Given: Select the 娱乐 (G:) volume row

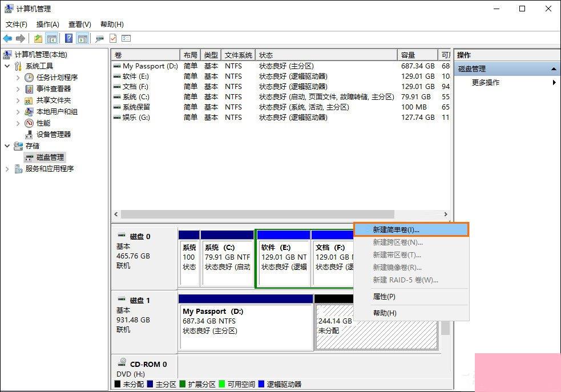Looking at the screenshot, I should click(281, 118).
